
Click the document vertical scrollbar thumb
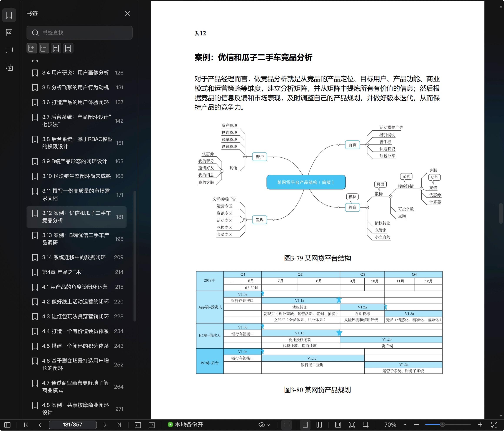[501, 213]
